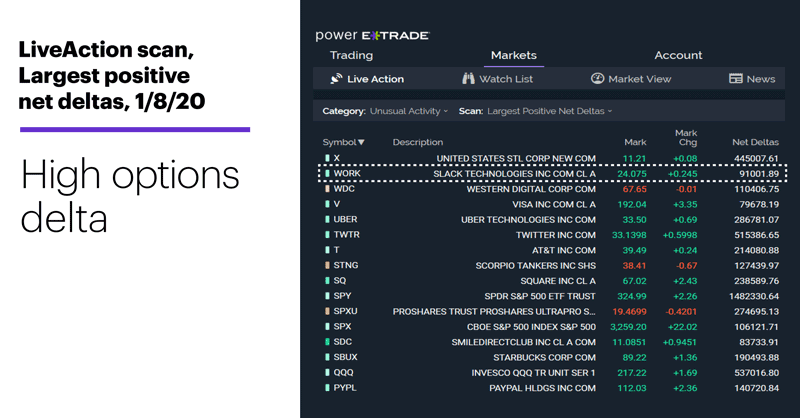The height and width of the screenshot is (418, 800).
Task: Select the Live Action sub-tab
Action: click(375, 79)
